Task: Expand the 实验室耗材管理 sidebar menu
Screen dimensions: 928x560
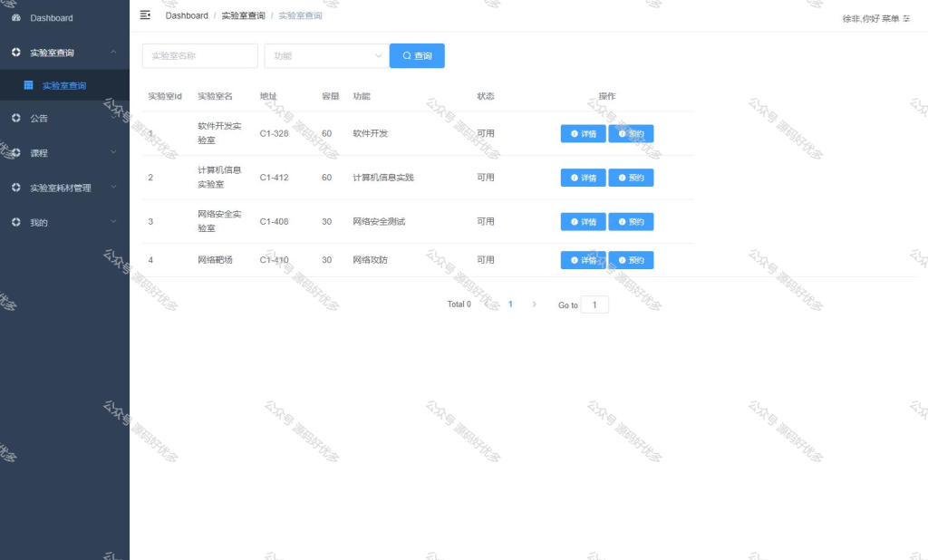Action: pyautogui.click(x=64, y=188)
